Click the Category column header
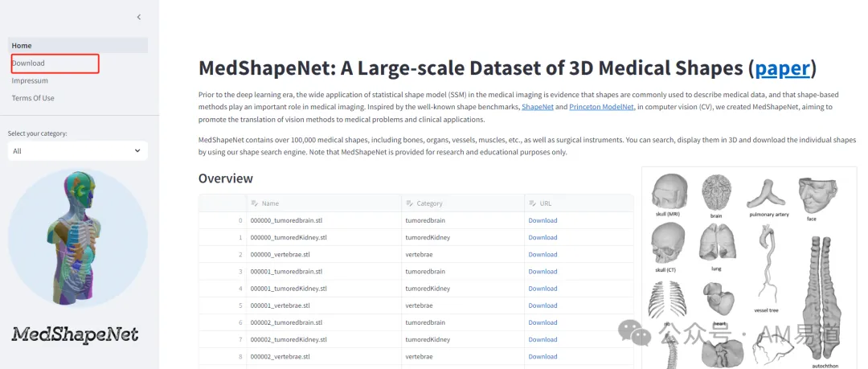Screen dimensions: 868x369 463,203
